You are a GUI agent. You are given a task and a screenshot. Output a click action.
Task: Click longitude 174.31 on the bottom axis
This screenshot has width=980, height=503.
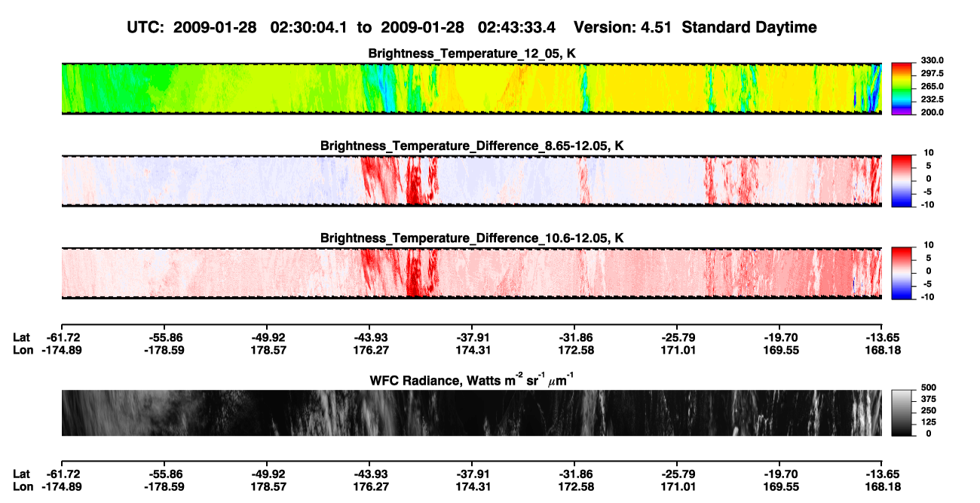click(x=472, y=486)
